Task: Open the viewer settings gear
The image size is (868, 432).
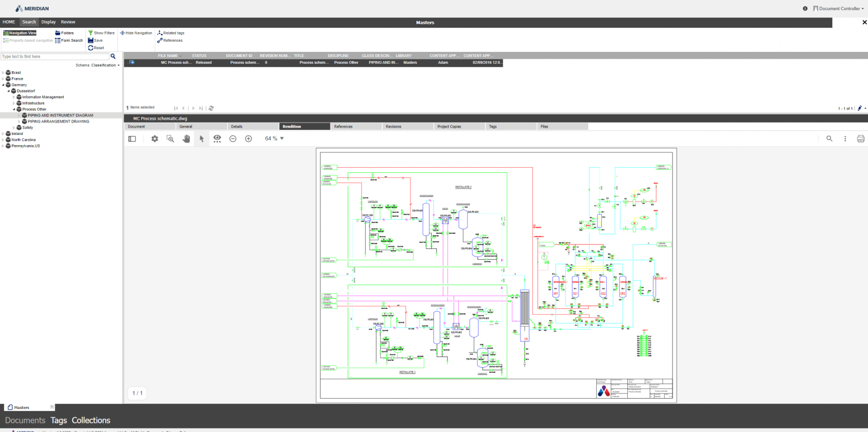Action: 154,138
